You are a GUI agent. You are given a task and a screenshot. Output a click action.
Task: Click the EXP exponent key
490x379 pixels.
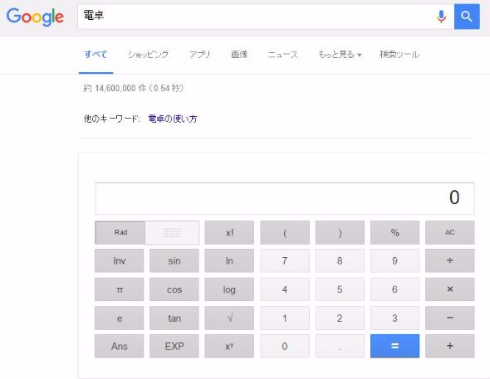pyautogui.click(x=174, y=346)
